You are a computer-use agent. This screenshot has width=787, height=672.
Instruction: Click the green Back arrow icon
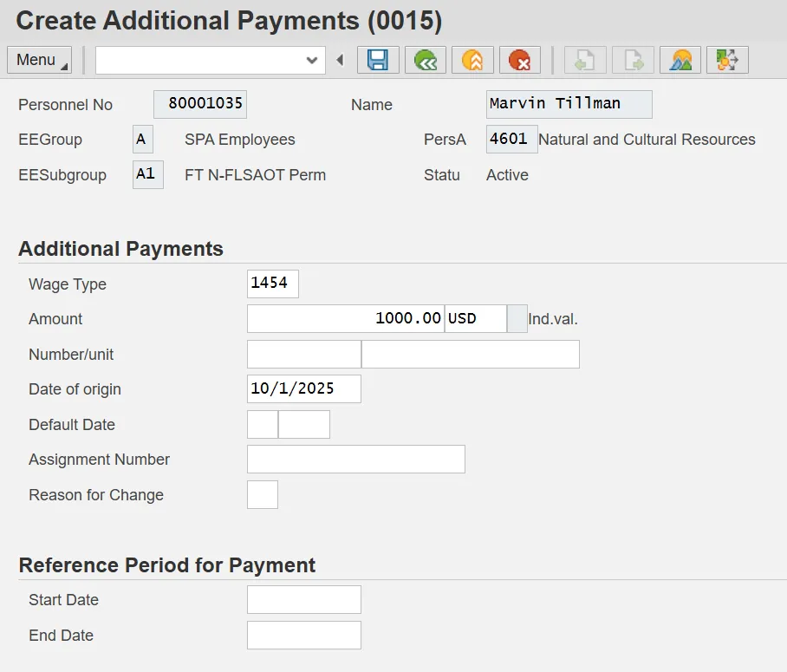[425, 60]
